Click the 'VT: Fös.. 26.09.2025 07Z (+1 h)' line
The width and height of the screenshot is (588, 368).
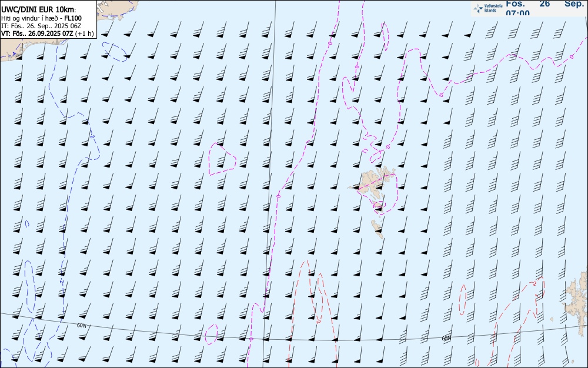[47, 34]
